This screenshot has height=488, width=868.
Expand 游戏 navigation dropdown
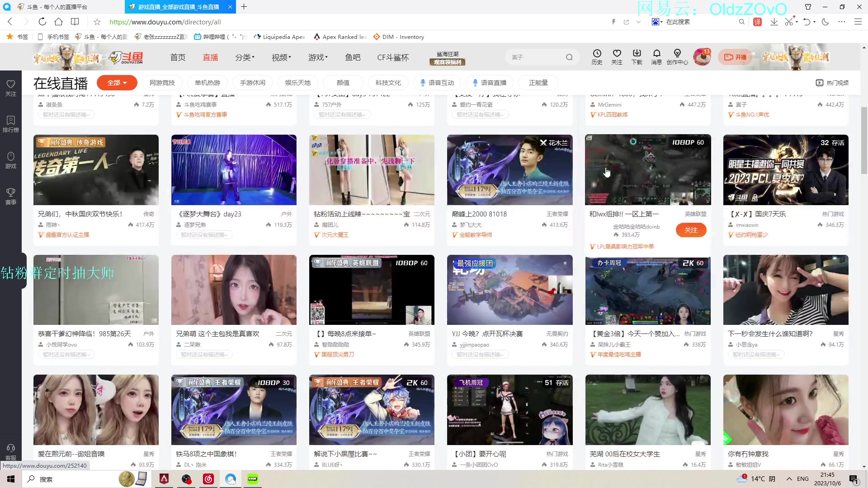318,57
